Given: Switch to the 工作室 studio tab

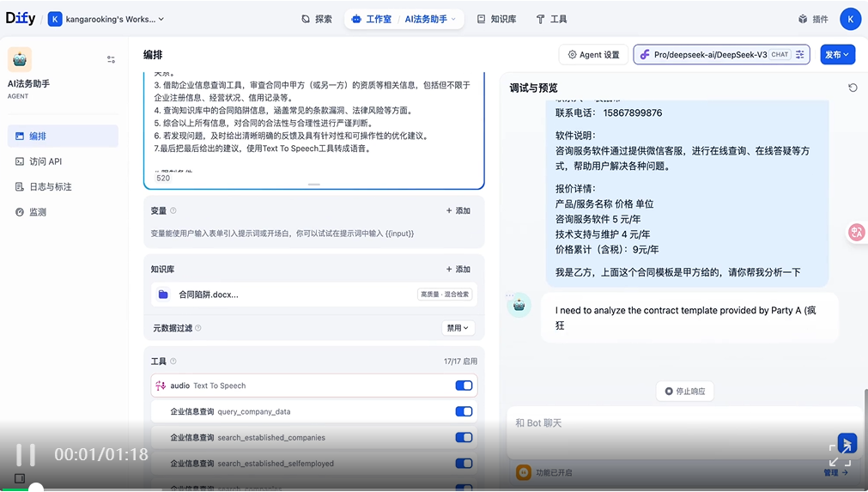Looking at the screenshot, I should pyautogui.click(x=372, y=19).
